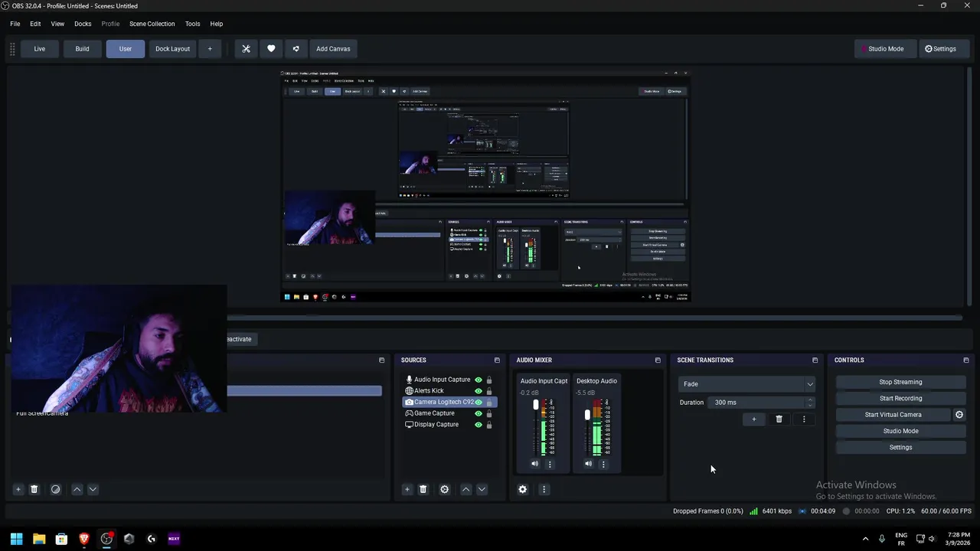
Task: Remove scene transition with the trash button
Action: coord(779,419)
